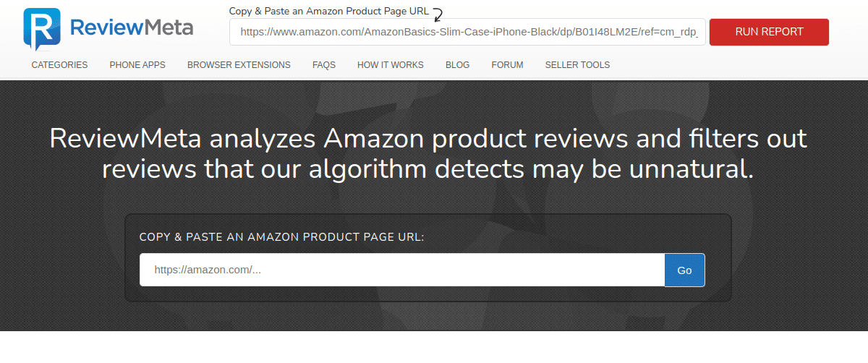Open the BROWSER EXTENSIONS nav link
The height and width of the screenshot is (363, 868).
(x=239, y=65)
